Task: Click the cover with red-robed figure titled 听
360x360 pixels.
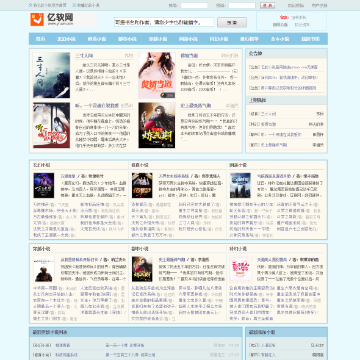Action: point(51,125)
